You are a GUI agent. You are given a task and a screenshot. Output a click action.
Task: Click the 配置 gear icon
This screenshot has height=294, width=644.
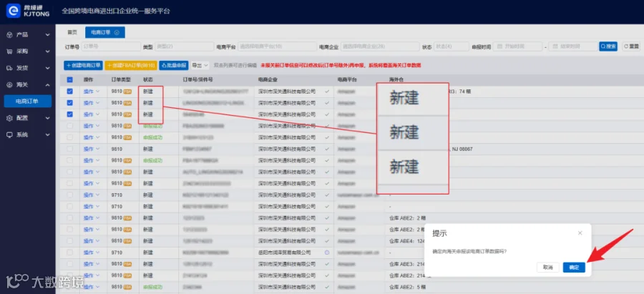click(x=9, y=118)
